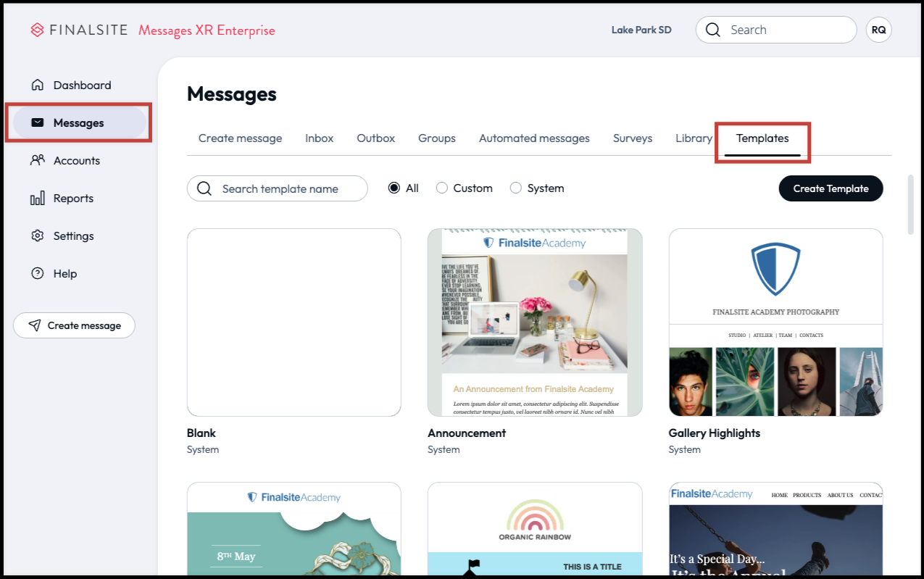Viewport: 924px width, 579px height.
Task: Click the RQ user avatar
Action: point(878,30)
